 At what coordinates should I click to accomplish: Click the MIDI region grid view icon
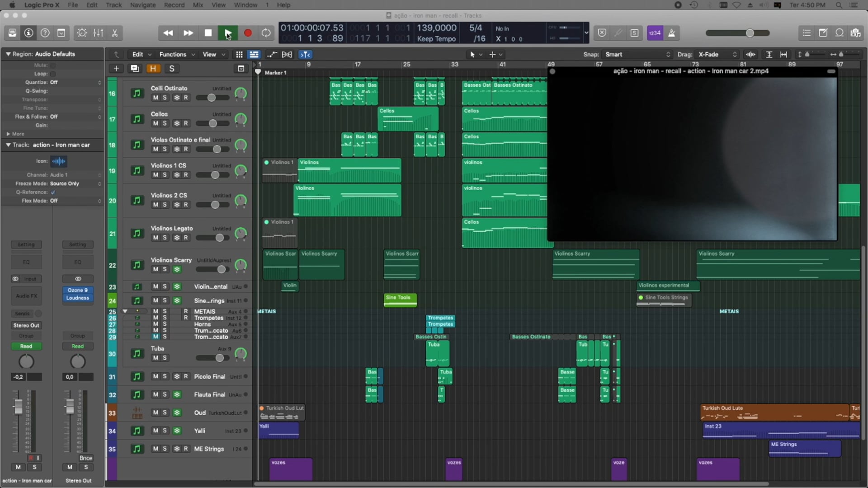click(x=238, y=54)
